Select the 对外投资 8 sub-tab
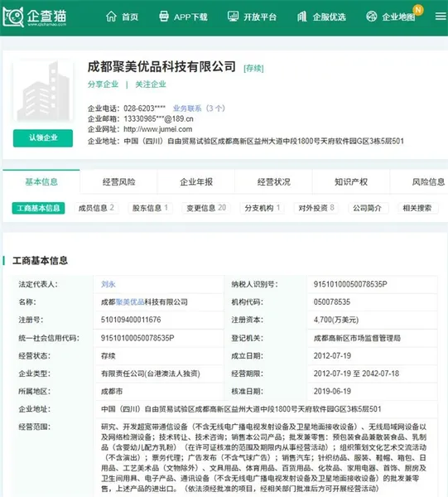The height and width of the screenshot is (497, 448). 316,208
